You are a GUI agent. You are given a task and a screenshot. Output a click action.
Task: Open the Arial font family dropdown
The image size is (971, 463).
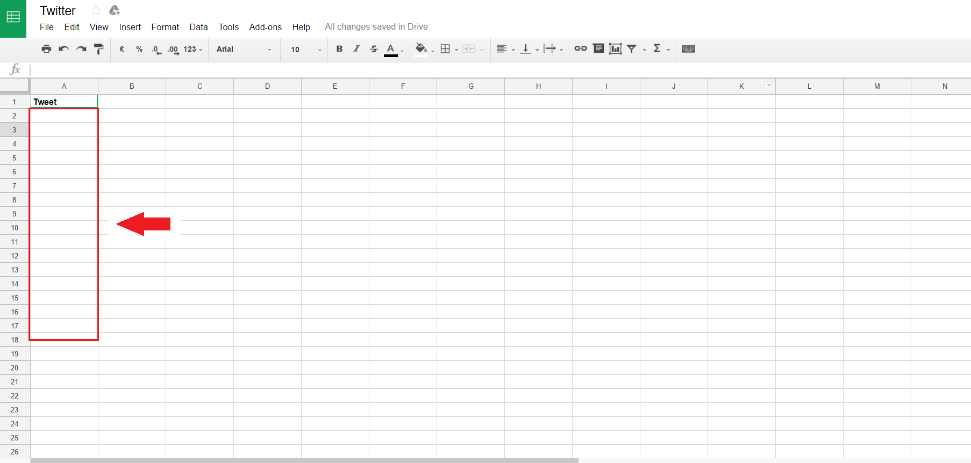243,48
